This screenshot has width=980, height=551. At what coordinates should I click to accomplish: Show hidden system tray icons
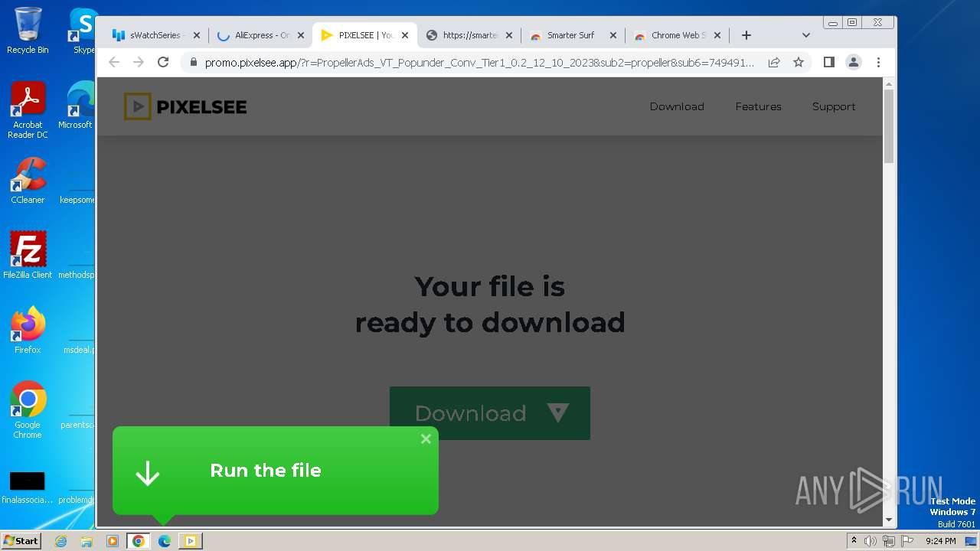coord(854,541)
